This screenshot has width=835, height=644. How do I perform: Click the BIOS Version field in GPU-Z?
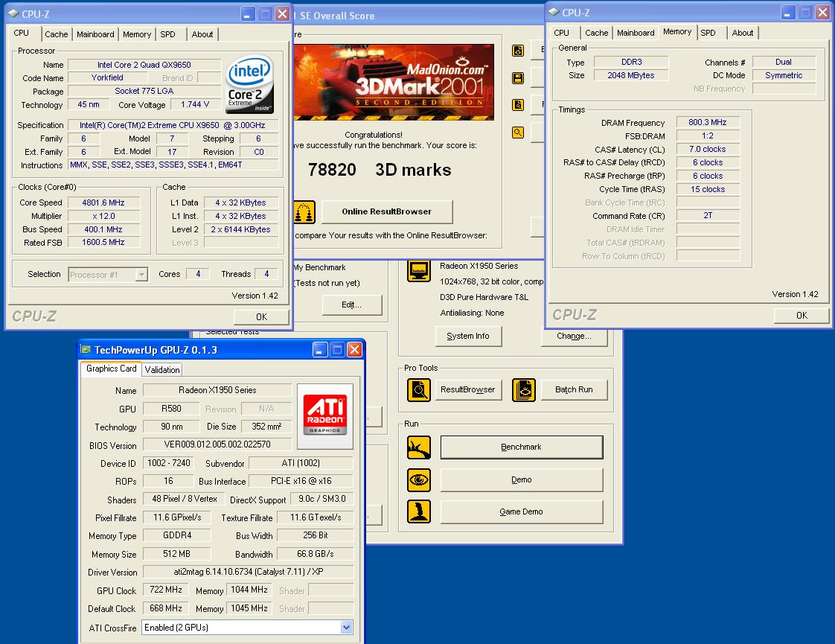click(x=217, y=444)
